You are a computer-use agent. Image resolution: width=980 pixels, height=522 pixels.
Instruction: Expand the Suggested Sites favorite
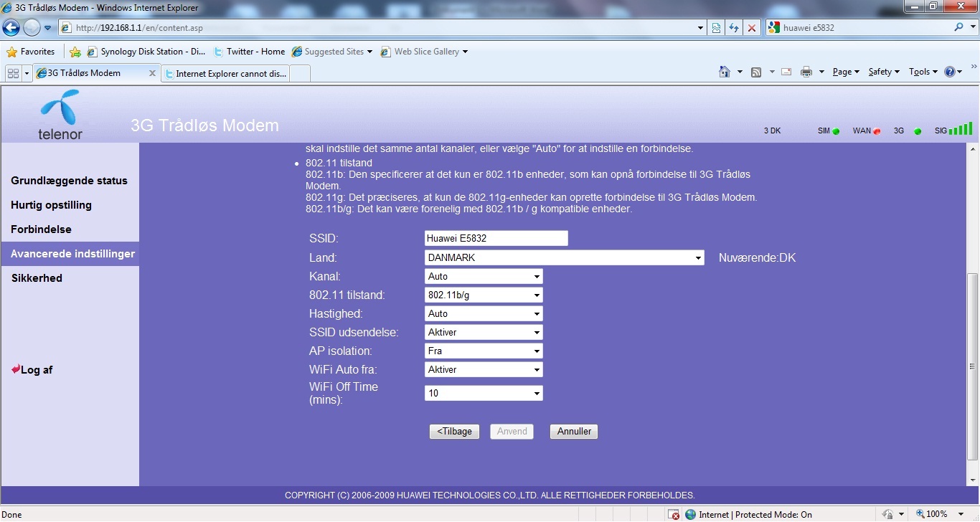click(x=332, y=52)
